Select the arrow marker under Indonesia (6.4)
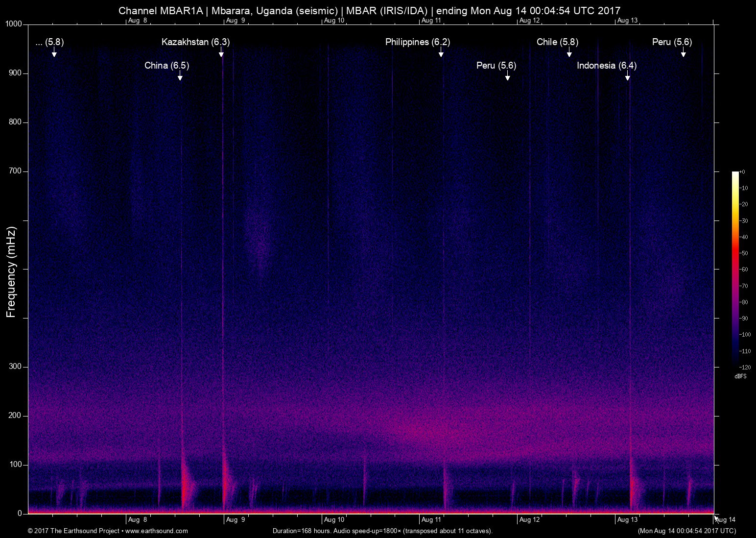This screenshot has height=538, width=756. pos(628,77)
